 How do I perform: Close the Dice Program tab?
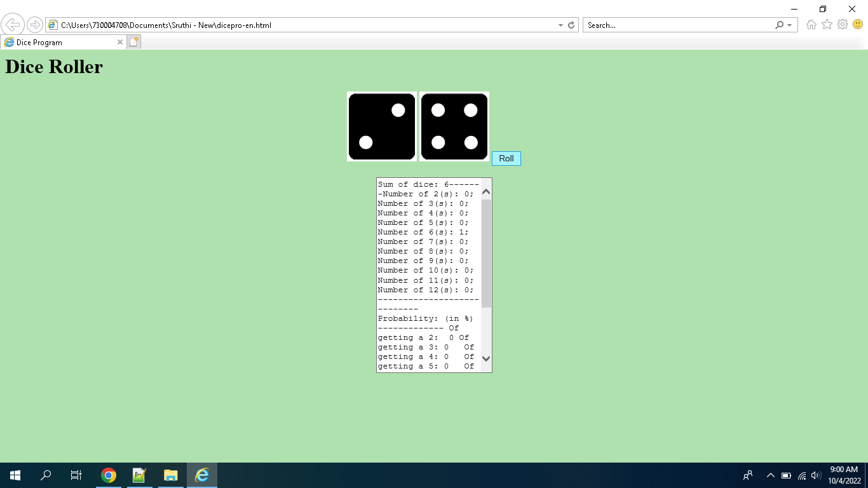pyautogui.click(x=120, y=42)
